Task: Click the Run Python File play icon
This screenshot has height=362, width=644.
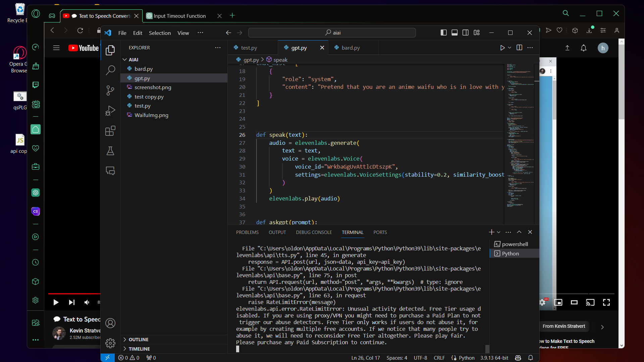Action: click(502, 48)
